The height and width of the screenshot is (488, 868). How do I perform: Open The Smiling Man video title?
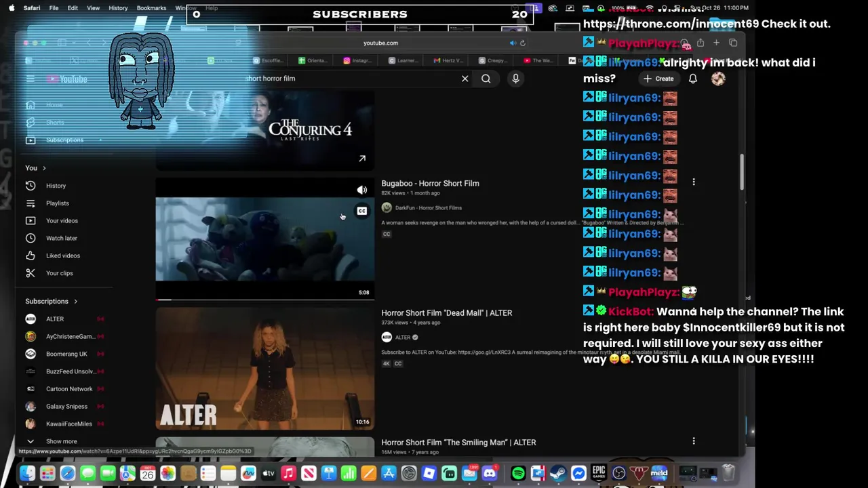[x=458, y=442]
